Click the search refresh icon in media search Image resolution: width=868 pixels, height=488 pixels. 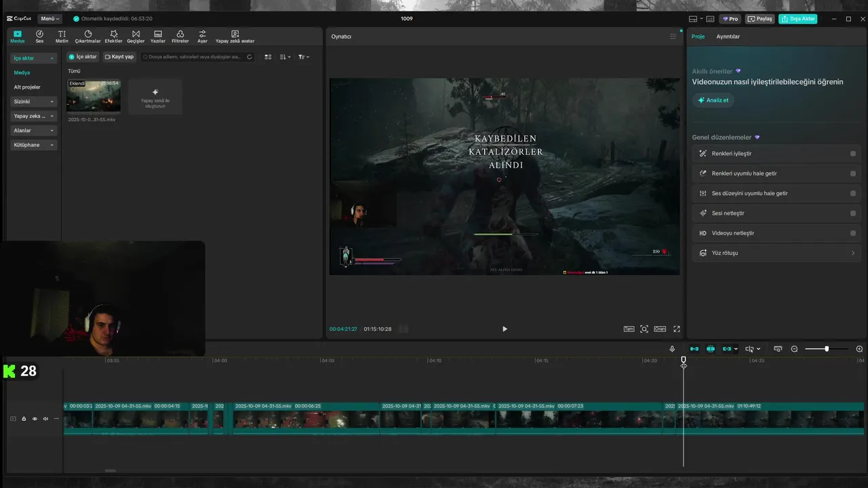click(250, 57)
